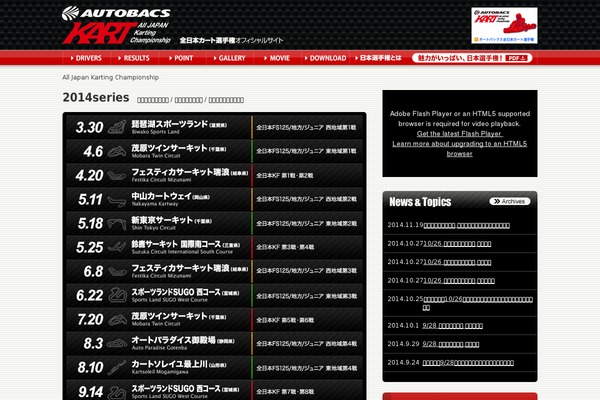Viewport: 600px width, 400px height.
Task: Open the 2014.10.25 news item
Action: (x=478, y=303)
